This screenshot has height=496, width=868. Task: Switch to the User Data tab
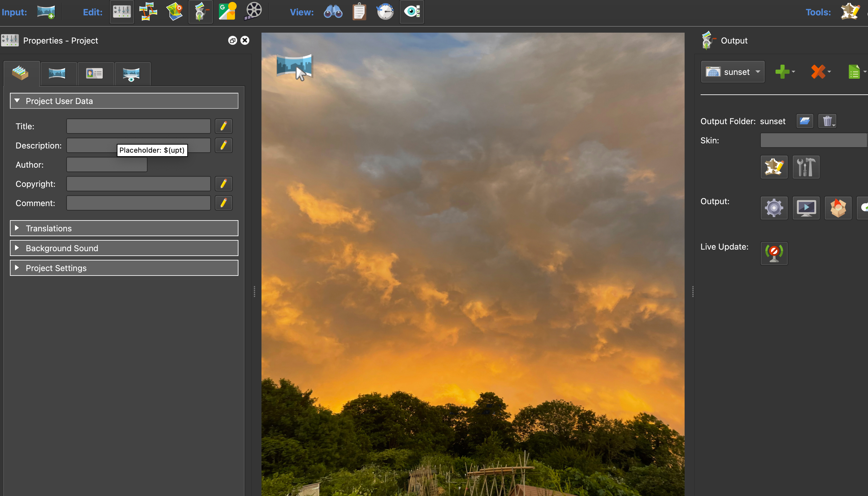click(x=94, y=73)
